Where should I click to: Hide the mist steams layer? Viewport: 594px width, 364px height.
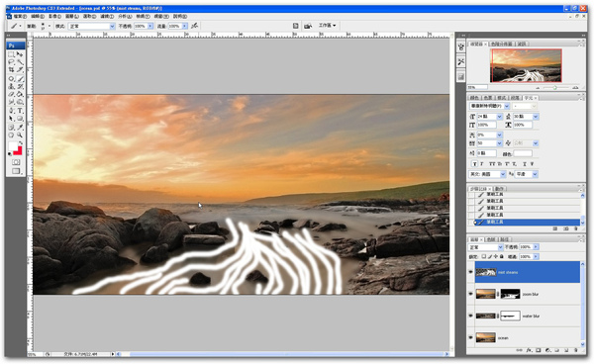(x=471, y=272)
